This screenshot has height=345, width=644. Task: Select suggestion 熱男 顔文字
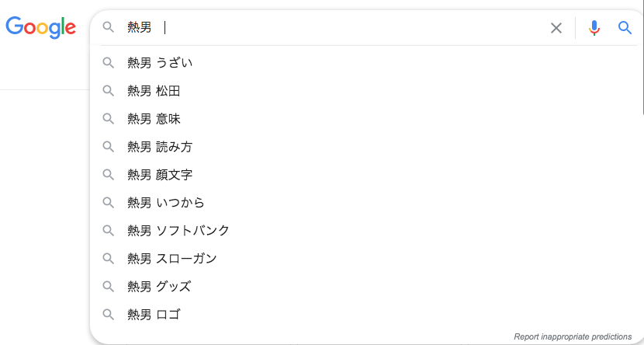(x=160, y=175)
